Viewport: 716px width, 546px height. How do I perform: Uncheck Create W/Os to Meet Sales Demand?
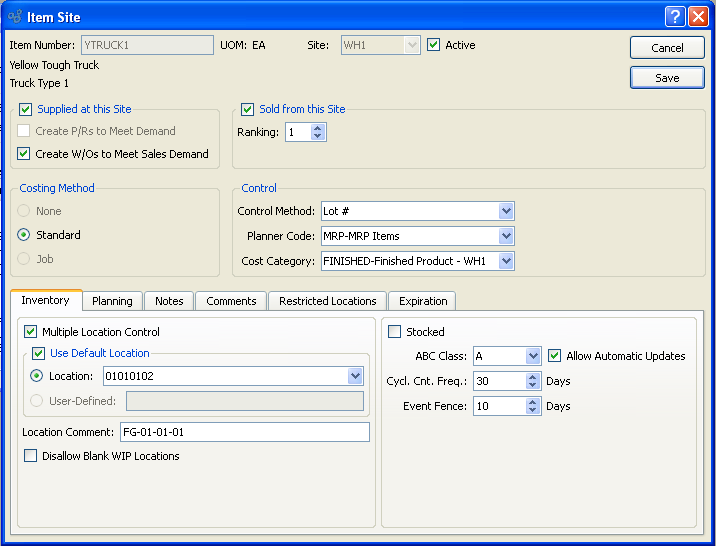click(x=25, y=154)
